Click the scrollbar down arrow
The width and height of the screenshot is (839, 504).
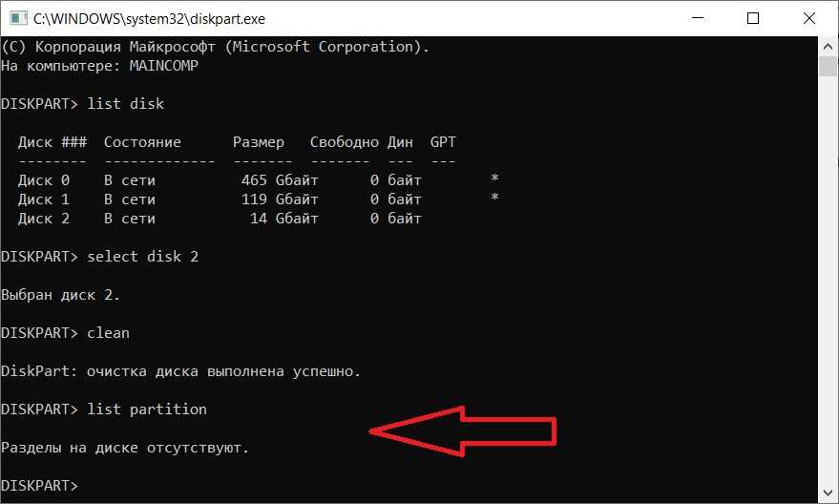[x=829, y=493]
